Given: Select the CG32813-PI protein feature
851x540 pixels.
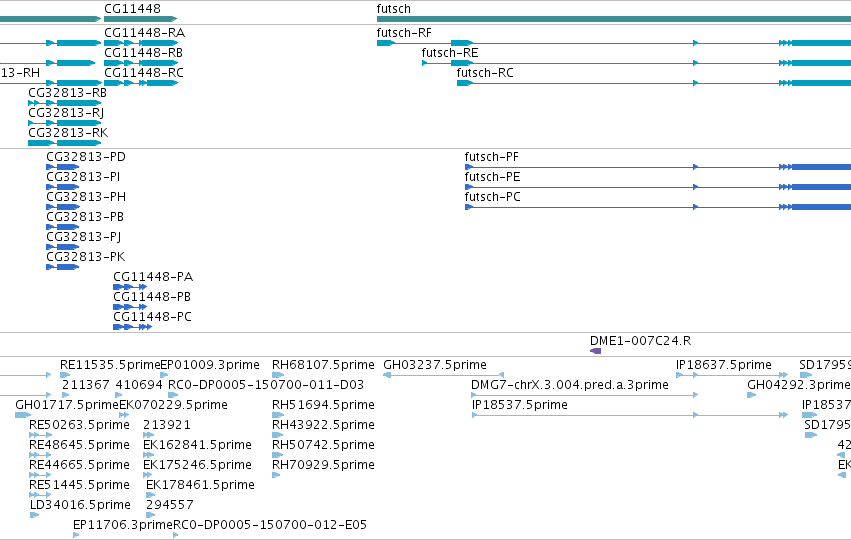Looking at the screenshot, I should (63, 187).
